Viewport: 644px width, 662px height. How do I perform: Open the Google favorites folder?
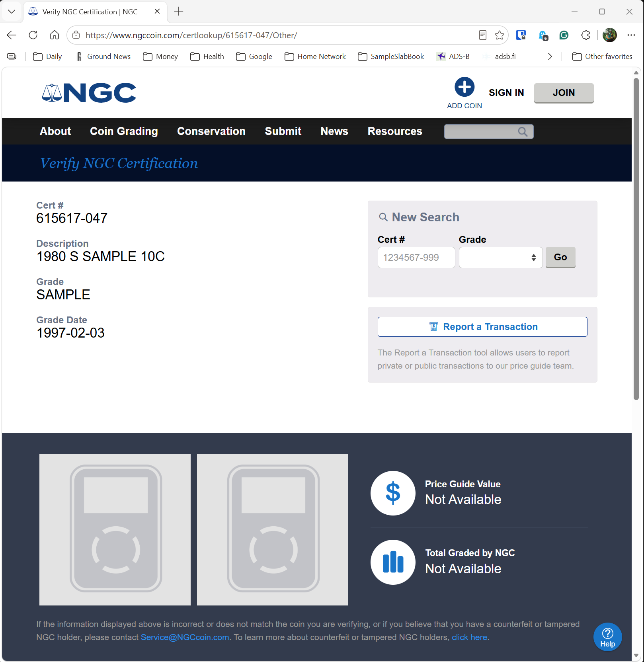254,57
